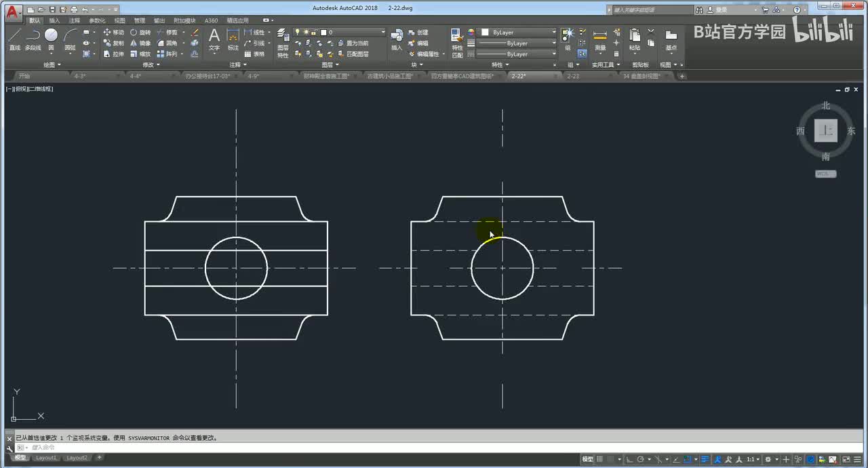Open the Parametric (参数化) ribbon tab
Viewport: 868px width, 468px height.
(x=97, y=20)
